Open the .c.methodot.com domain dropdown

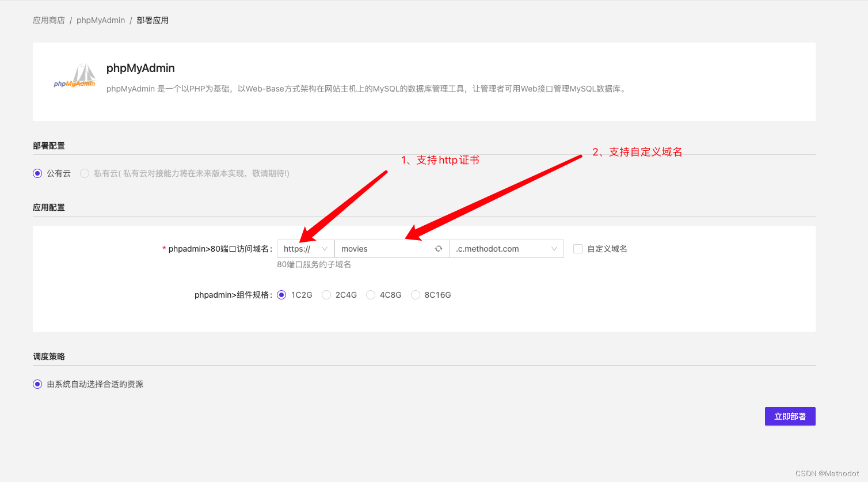(507, 249)
